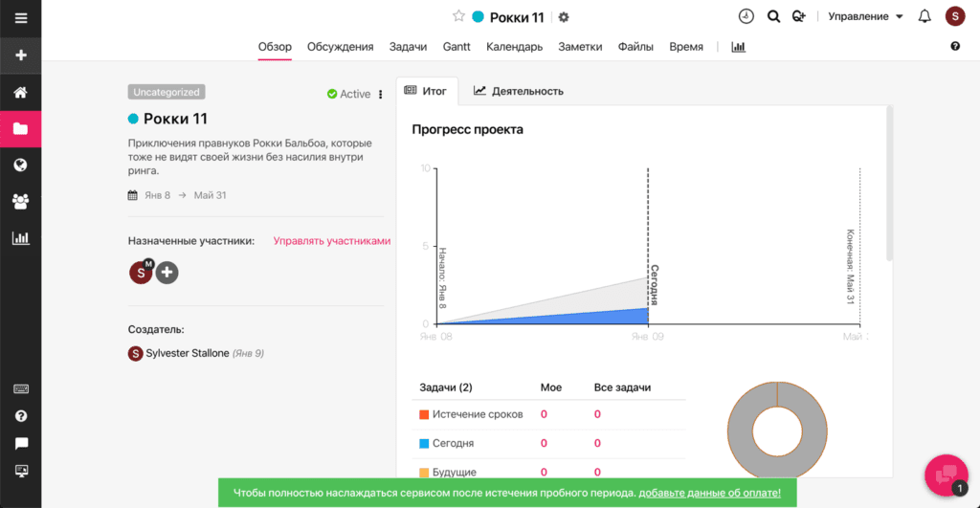
Task: Open notifications bell icon
Action: tap(924, 16)
